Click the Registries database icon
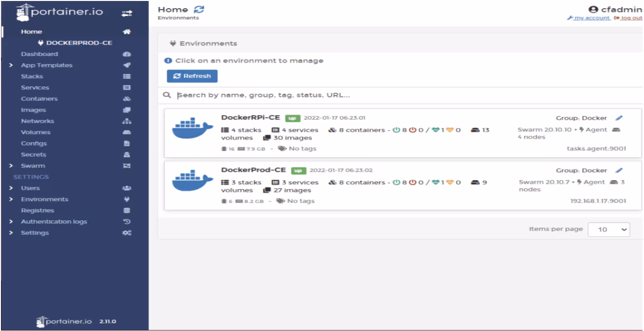Screen dimensions: 644x331 point(127,211)
